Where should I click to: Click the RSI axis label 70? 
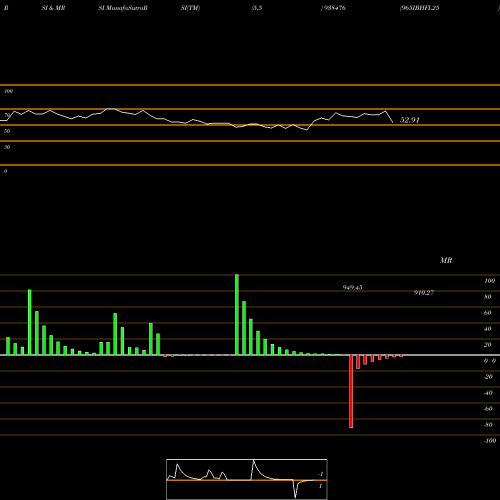[x=7, y=115]
